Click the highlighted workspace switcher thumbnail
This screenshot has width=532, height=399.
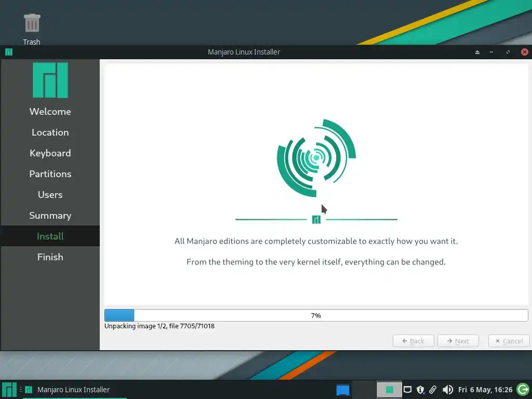tap(389, 389)
